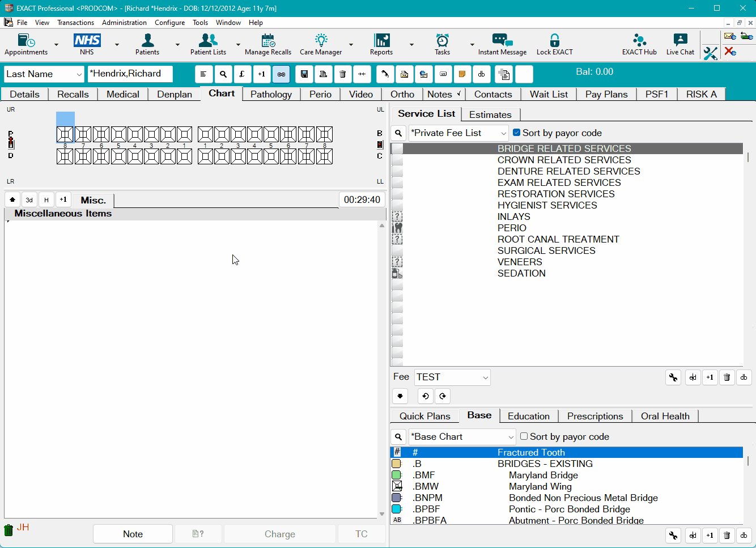The image size is (756, 548).
Task: Expand the Care Manager dropdown arrow
Action: click(351, 45)
